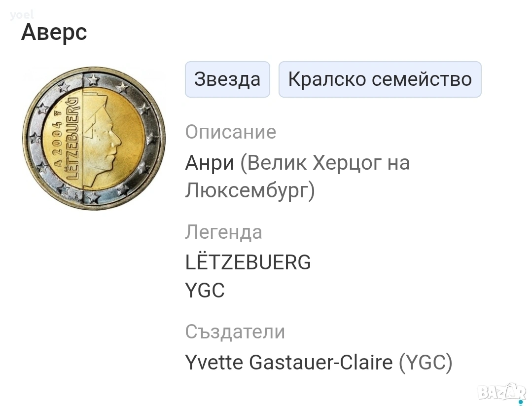Image resolution: width=532 pixels, height=406 pixels.
Task: Click the teal dot below Bazar logo
Action: click(x=519, y=402)
